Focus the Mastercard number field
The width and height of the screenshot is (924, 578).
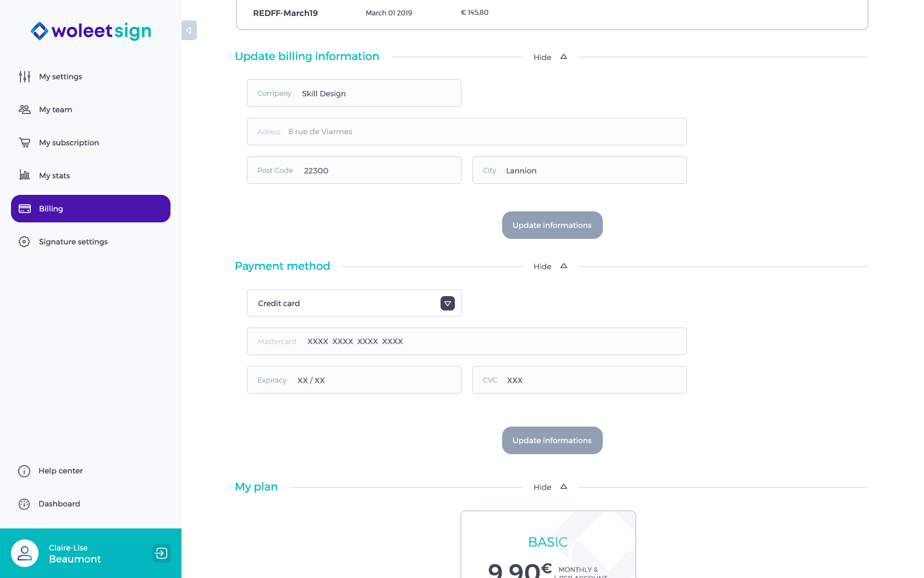pyautogui.click(x=467, y=341)
